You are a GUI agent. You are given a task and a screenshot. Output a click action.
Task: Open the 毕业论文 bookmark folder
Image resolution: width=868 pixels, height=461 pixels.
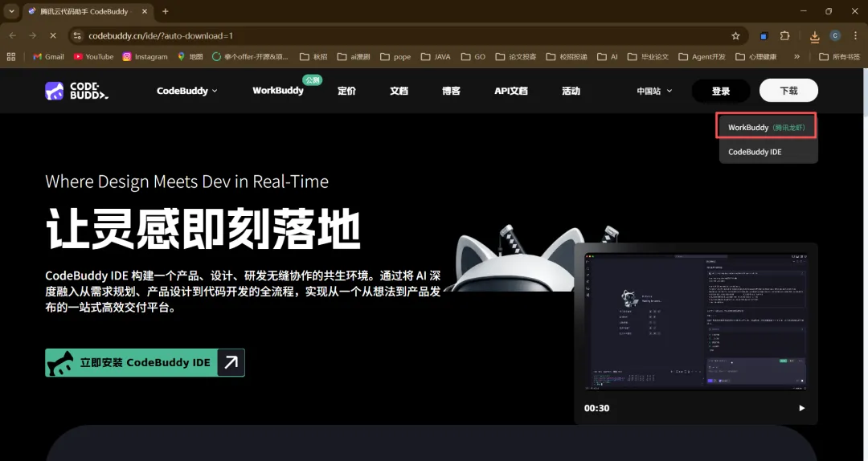coord(649,56)
